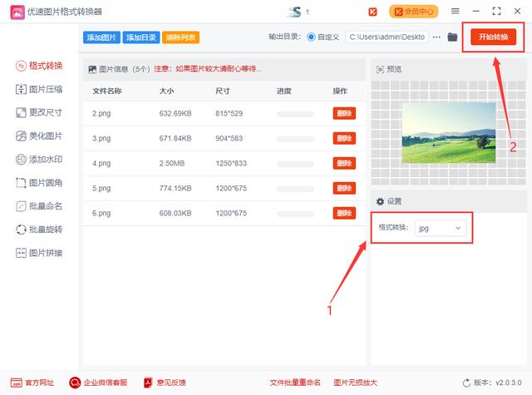
Task: Open the hamburger menu icon
Action: point(455,11)
